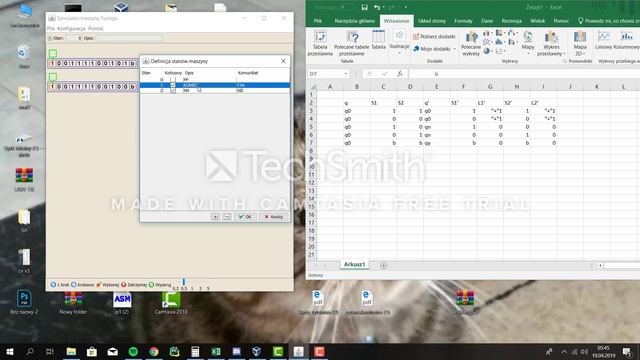Click the Opis field in the simulator toolbar
Screen dimensions: 640x360
point(129,38)
